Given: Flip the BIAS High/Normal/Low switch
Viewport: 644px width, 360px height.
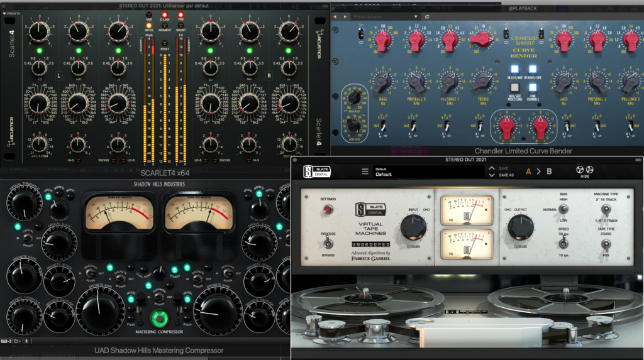Looking at the screenshot, I should pyautogui.click(x=563, y=209).
